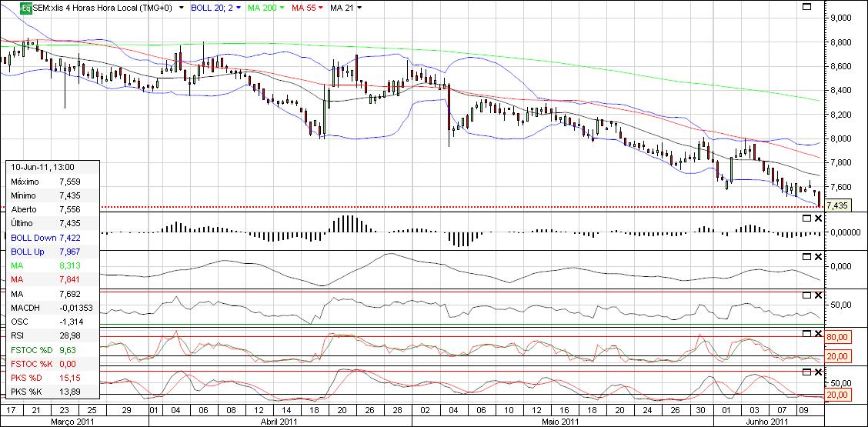Select the Aberto 7,556 row
The width and height of the screenshot is (868, 427).
tap(52, 209)
